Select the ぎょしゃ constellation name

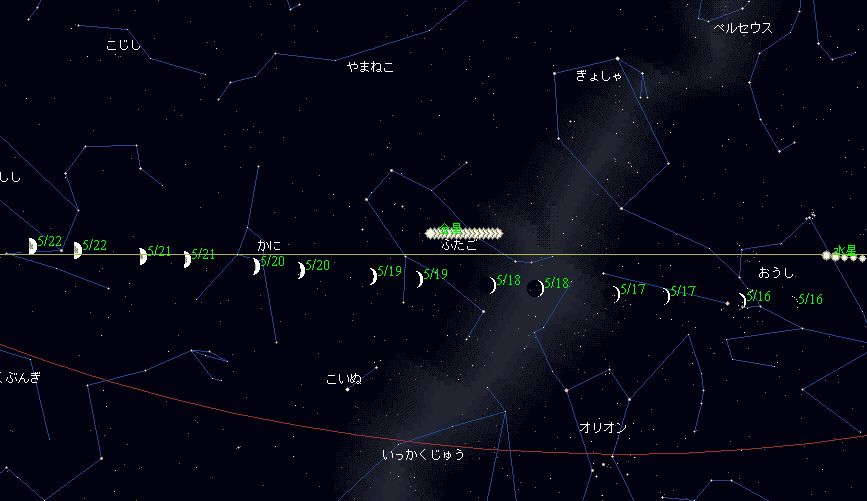tap(600, 76)
